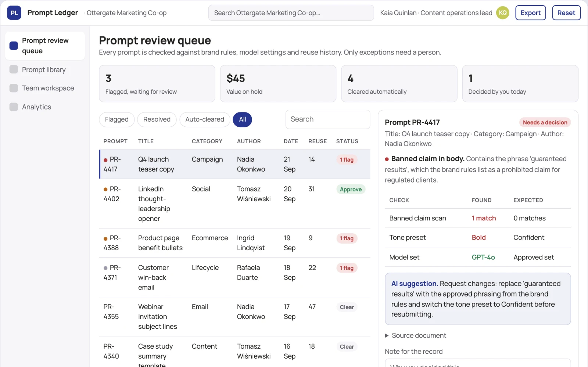
Task: Click the Approve status on PR-4402
Action: pos(351,190)
